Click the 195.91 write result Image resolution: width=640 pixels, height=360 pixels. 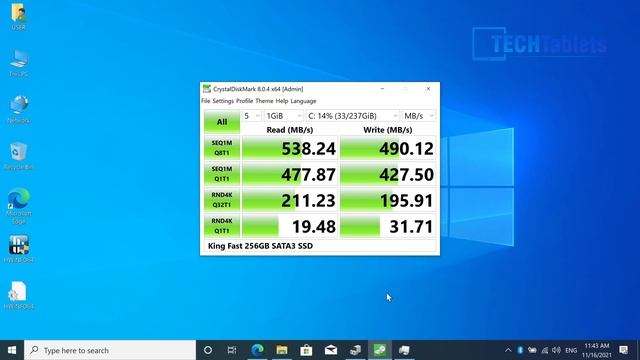(388, 200)
